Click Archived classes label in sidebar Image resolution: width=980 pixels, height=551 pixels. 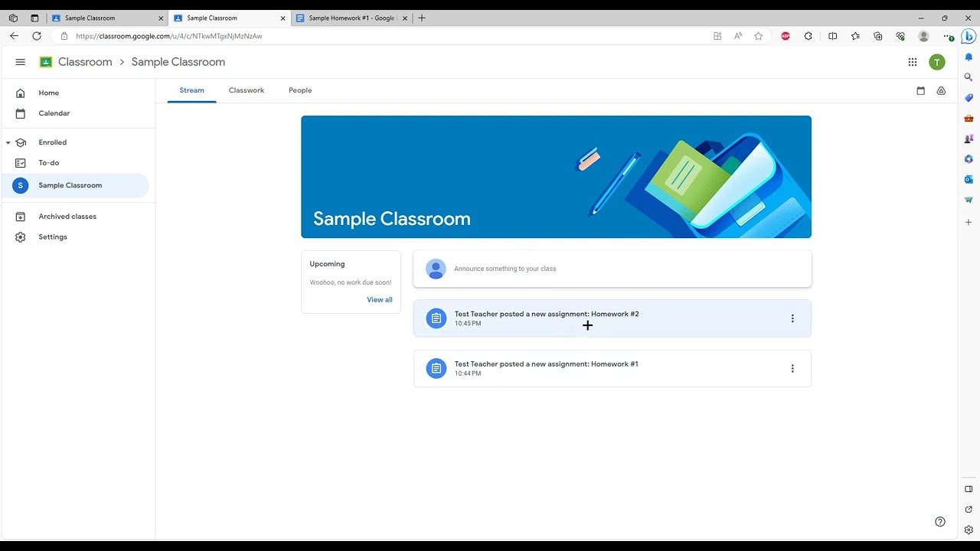tap(67, 217)
